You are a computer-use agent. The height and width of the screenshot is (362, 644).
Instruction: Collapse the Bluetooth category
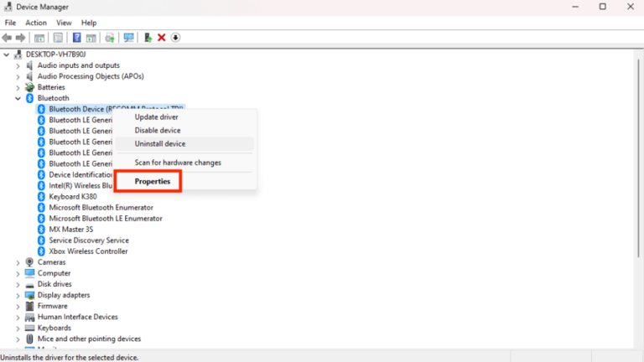click(x=18, y=98)
